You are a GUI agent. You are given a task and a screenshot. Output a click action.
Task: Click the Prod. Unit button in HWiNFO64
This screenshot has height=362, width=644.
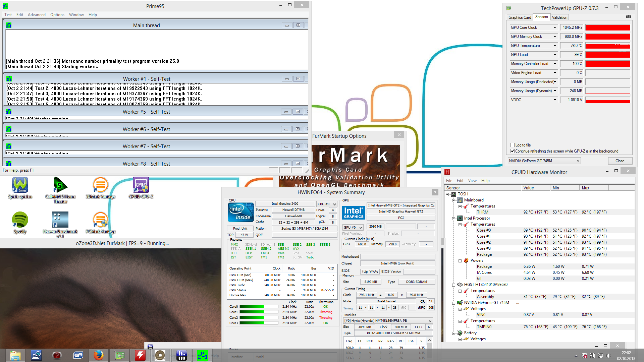click(x=240, y=229)
